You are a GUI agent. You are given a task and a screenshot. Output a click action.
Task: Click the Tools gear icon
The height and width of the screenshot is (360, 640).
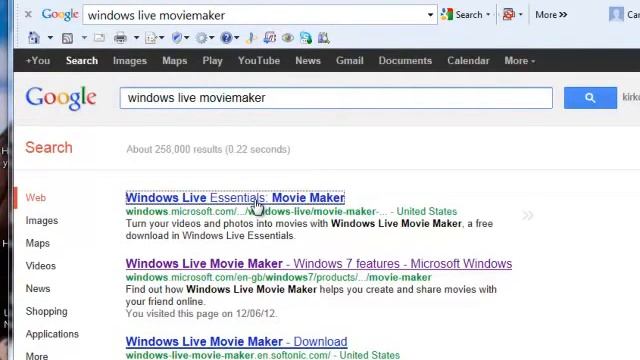(201, 38)
